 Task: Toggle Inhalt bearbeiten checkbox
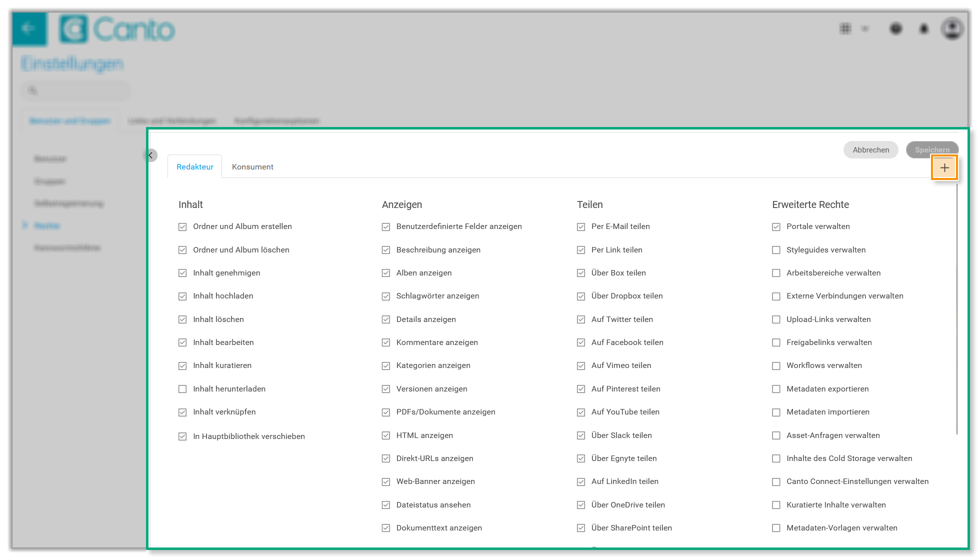(x=182, y=342)
